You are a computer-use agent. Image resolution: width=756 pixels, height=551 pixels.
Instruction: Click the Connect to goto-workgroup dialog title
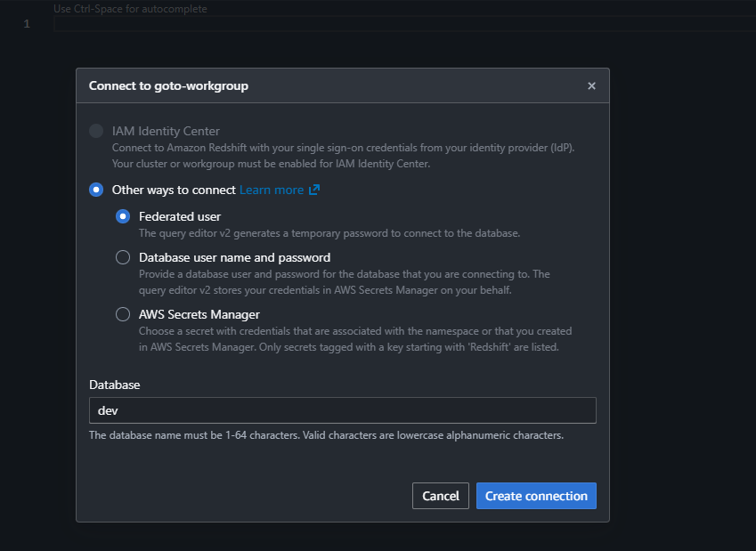(168, 86)
